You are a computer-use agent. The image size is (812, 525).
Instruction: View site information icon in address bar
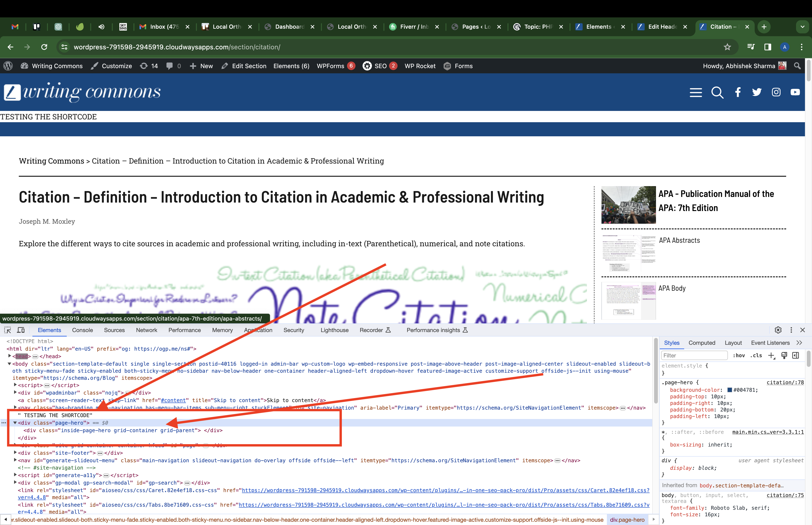coord(64,47)
